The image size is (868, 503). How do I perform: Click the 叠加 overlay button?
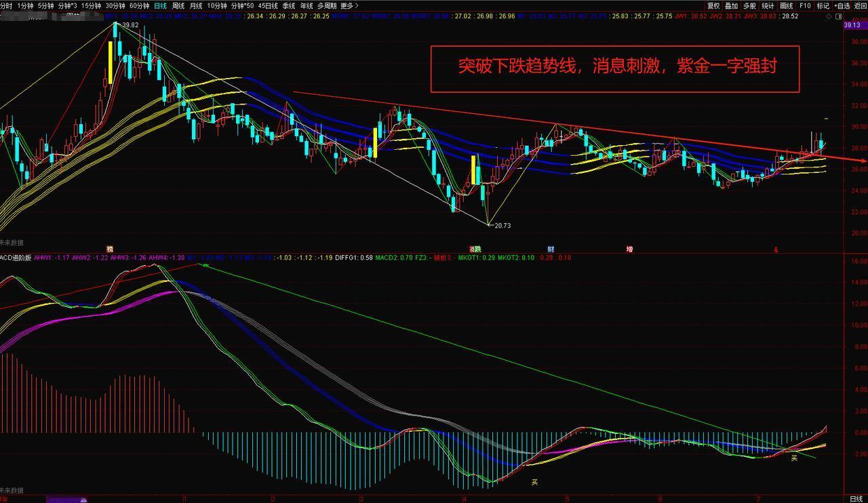[x=732, y=5]
